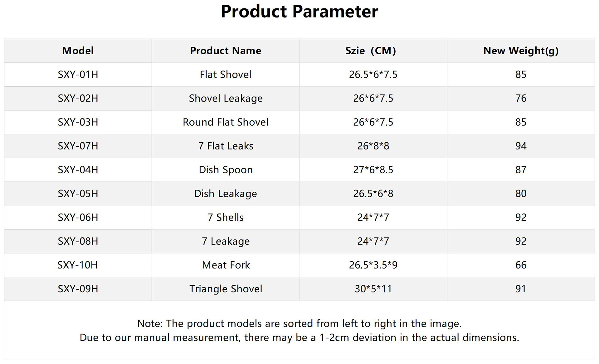Click the Flat Shovel product name
This screenshot has height=364, width=599.
coord(225,74)
